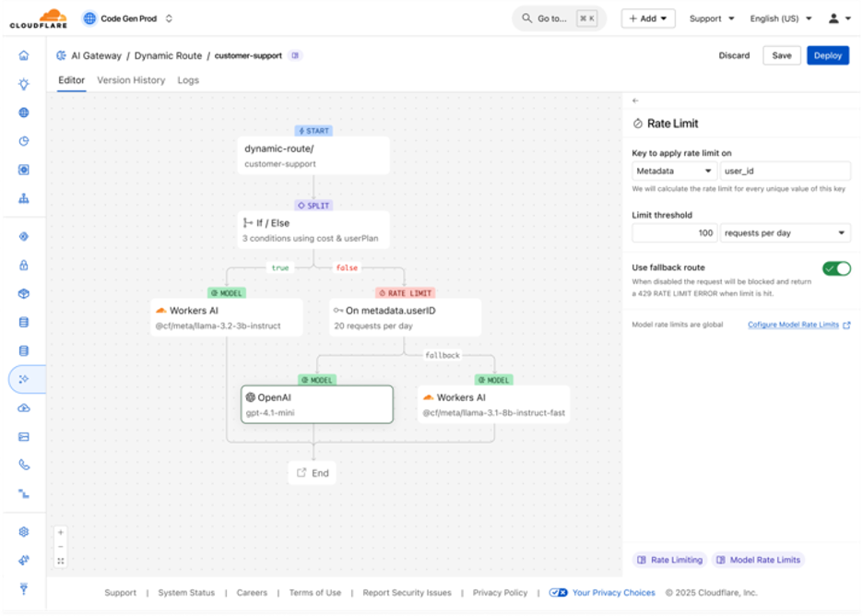Viewport: 863px width, 616px height.
Task: Open the Home icon in sidebar
Action: click(x=24, y=55)
